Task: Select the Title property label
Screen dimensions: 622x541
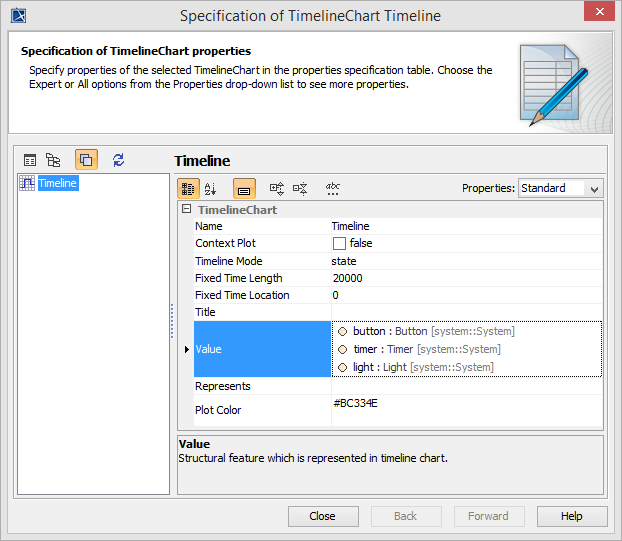Action: [x=205, y=313]
